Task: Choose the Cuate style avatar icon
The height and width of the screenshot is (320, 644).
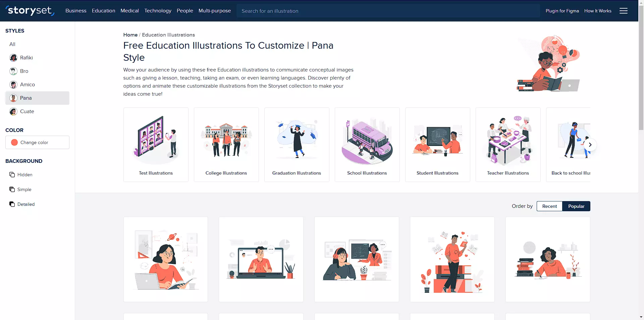Action: pyautogui.click(x=13, y=111)
